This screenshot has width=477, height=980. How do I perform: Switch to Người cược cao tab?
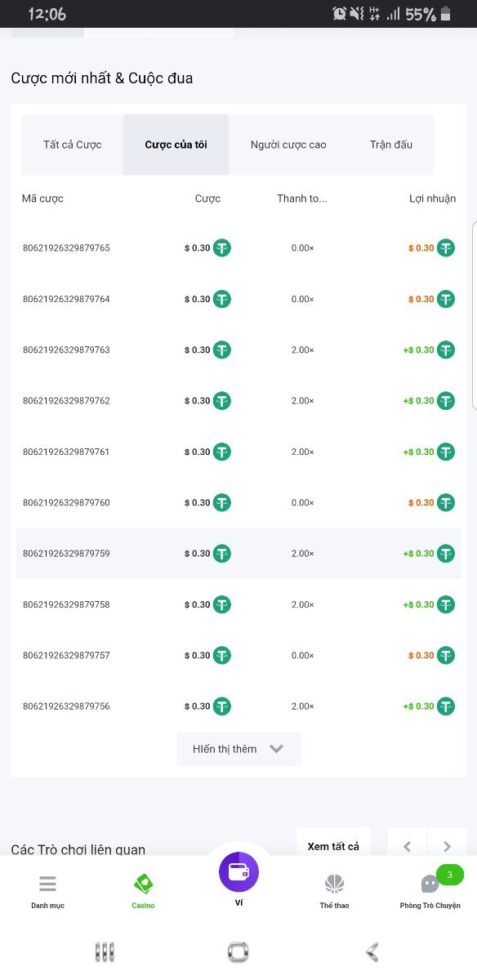pos(288,145)
